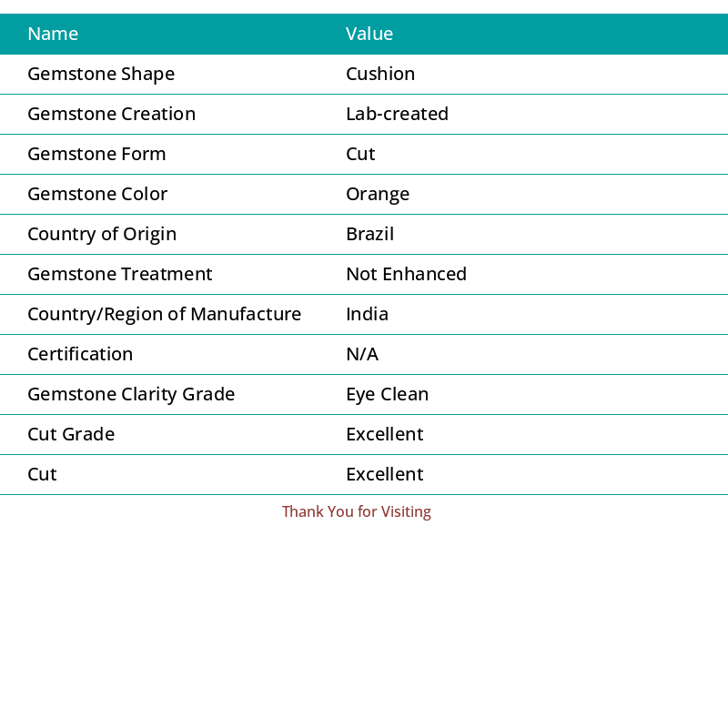This screenshot has width=728, height=728.
Task: Click the Name column header
Action: 53,34
